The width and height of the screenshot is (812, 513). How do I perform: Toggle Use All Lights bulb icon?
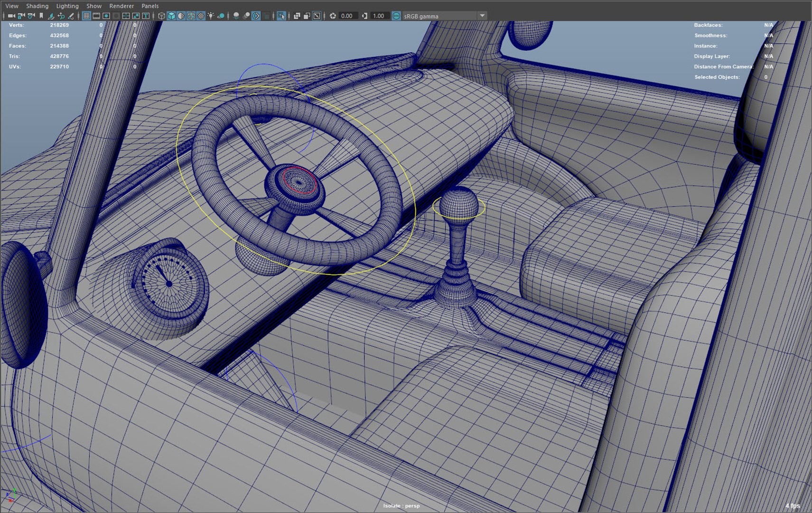tap(211, 16)
